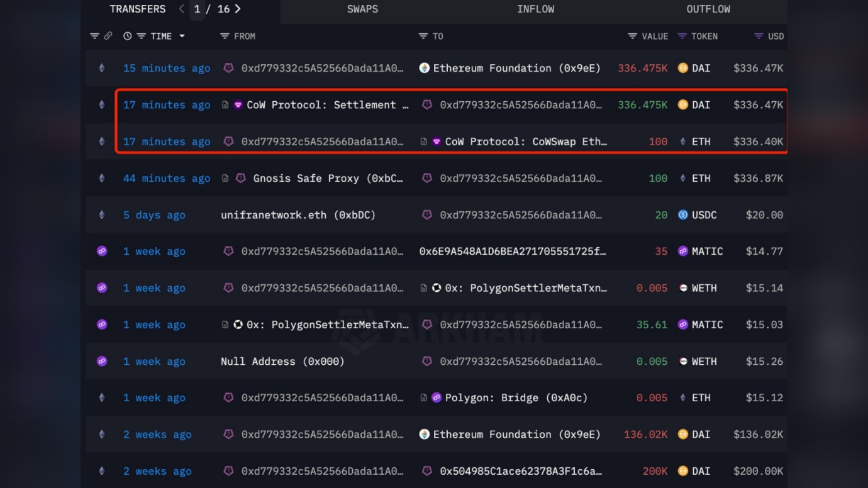Open CoW Protocol: Settlement sender entity
Viewport: 868px width, 488px height.
point(328,105)
